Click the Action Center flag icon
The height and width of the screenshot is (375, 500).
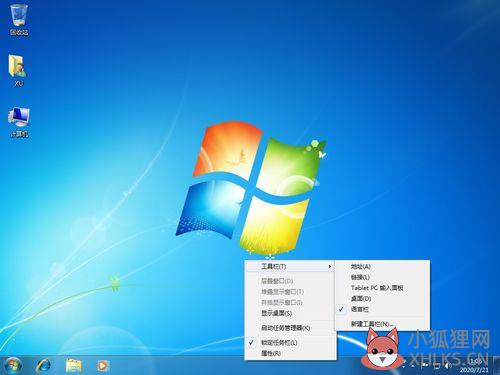coord(425,365)
